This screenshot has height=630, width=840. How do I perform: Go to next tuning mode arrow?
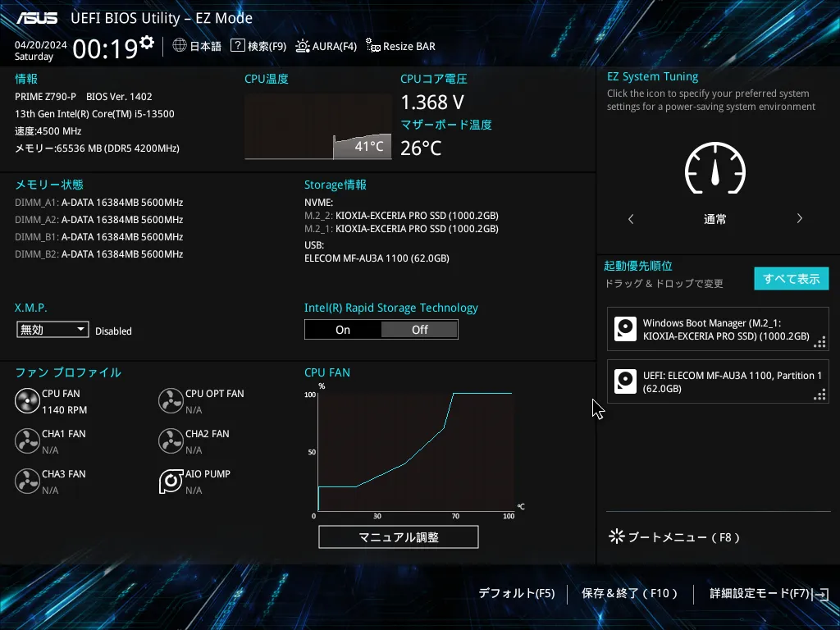point(799,218)
